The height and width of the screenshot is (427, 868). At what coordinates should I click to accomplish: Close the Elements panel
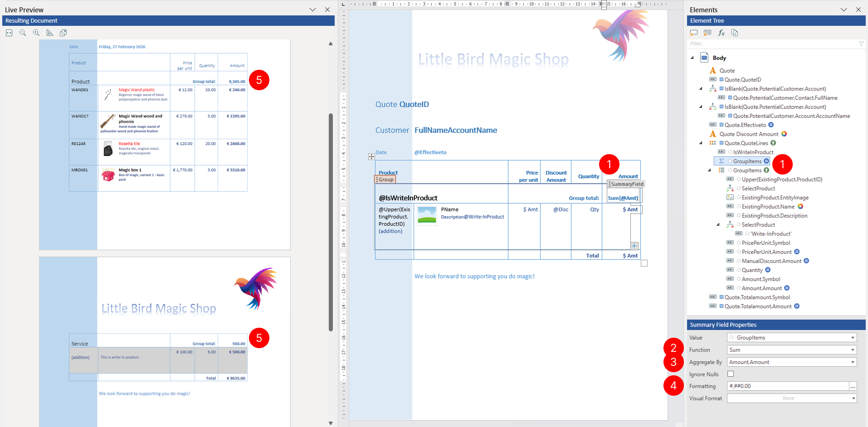click(858, 10)
